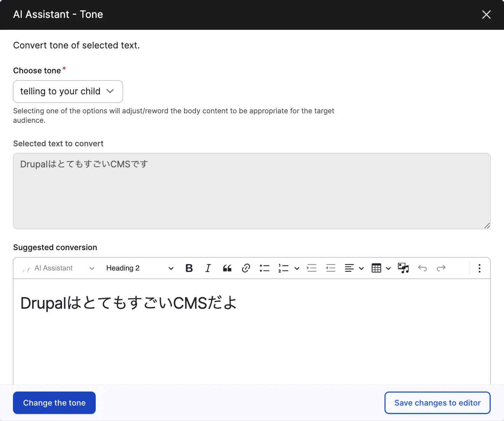Click the bulleted list icon
Screen dimensions: 504x421
coord(265,268)
